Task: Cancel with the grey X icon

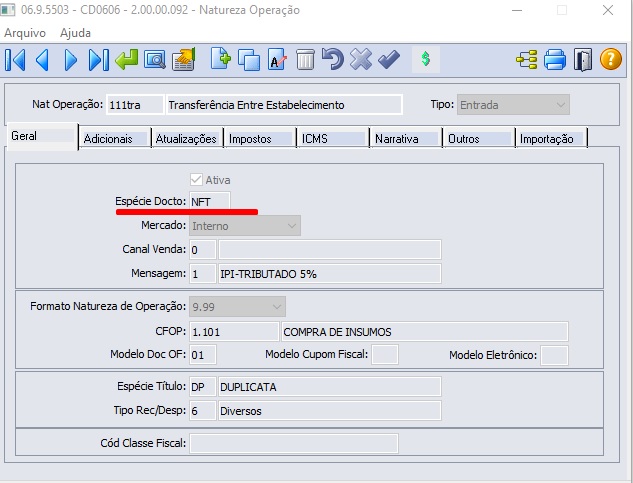Action: click(x=361, y=60)
